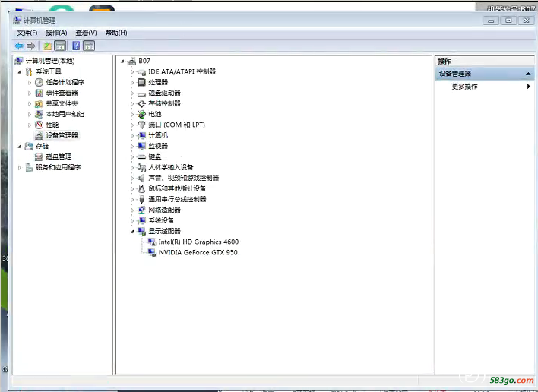This screenshot has width=538, height=392.
Task: Click the Back arrow toolbar icon
Action: (x=19, y=46)
